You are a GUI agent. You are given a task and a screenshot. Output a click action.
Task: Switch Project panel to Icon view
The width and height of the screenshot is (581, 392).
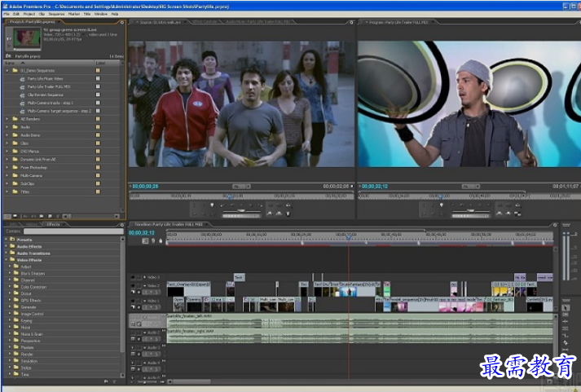coord(15,216)
